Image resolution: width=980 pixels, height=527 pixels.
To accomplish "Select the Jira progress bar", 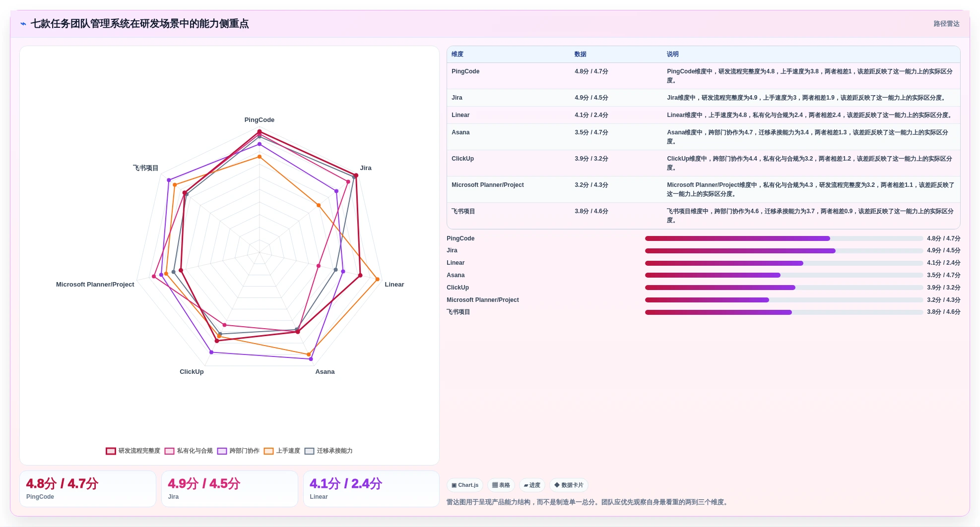I will click(x=784, y=251).
